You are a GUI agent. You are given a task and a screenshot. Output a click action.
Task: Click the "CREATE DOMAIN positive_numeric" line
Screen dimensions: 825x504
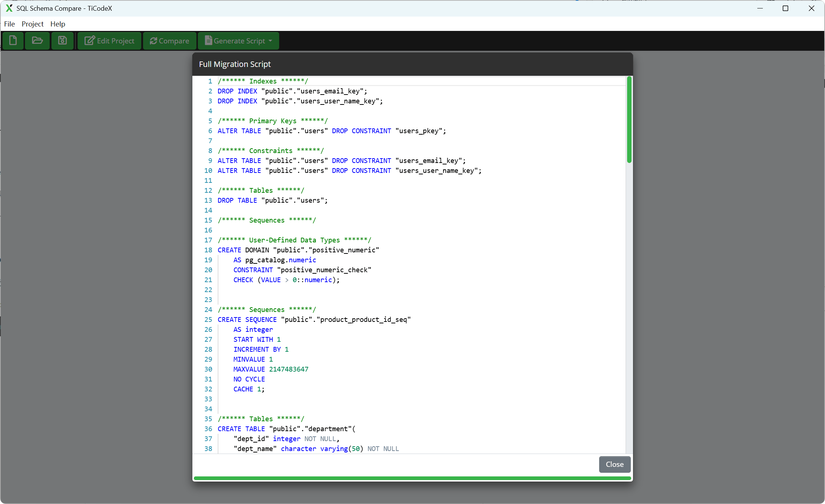[x=298, y=250]
